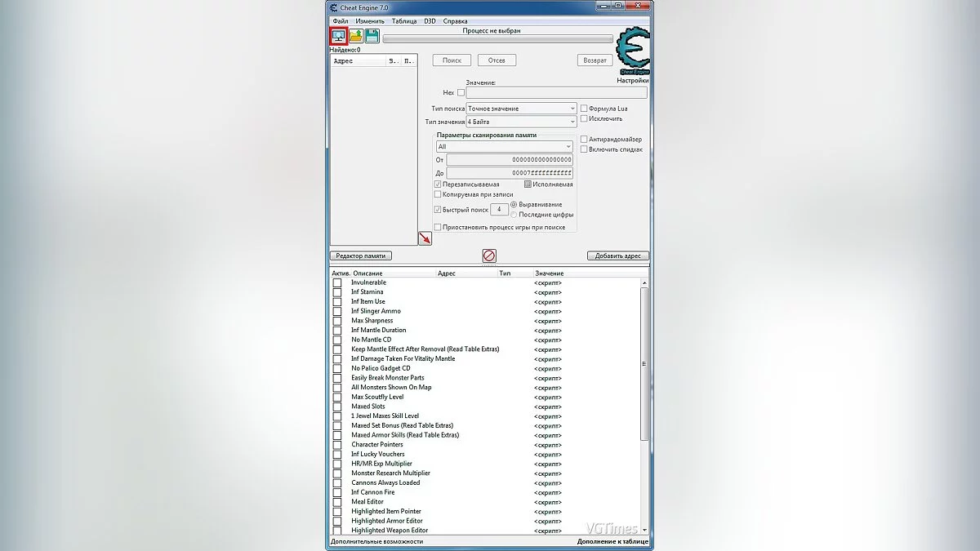Viewport: 980px width, 551px height.
Task: Open the Таблица menu
Action: click(403, 21)
